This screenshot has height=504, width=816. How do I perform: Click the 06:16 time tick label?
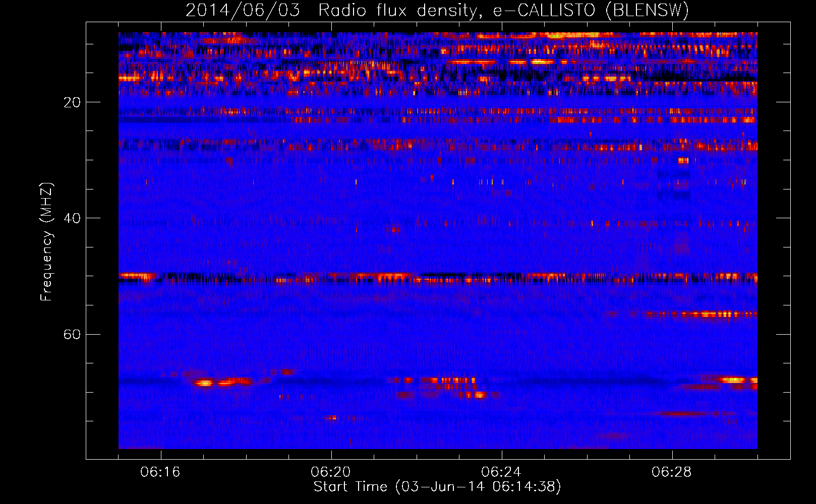[x=160, y=472]
